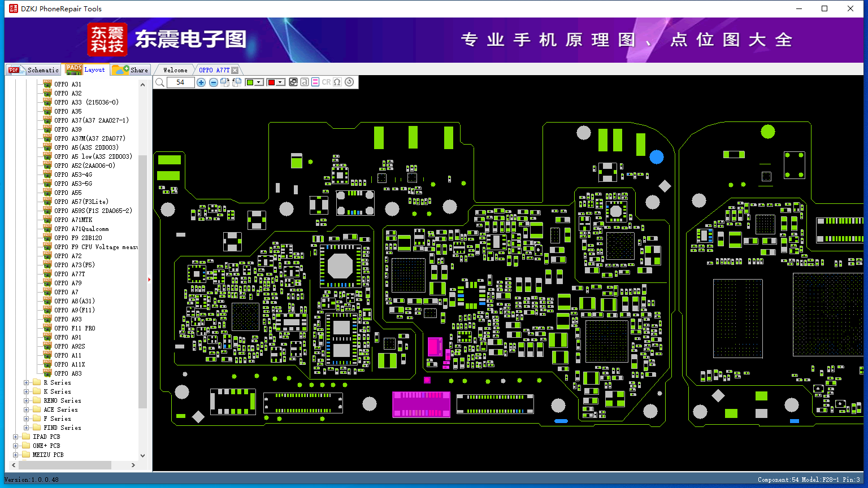Screen dimensions: 868x488
Task: Zoom in with the blue plus button
Action: click(201, 82)
